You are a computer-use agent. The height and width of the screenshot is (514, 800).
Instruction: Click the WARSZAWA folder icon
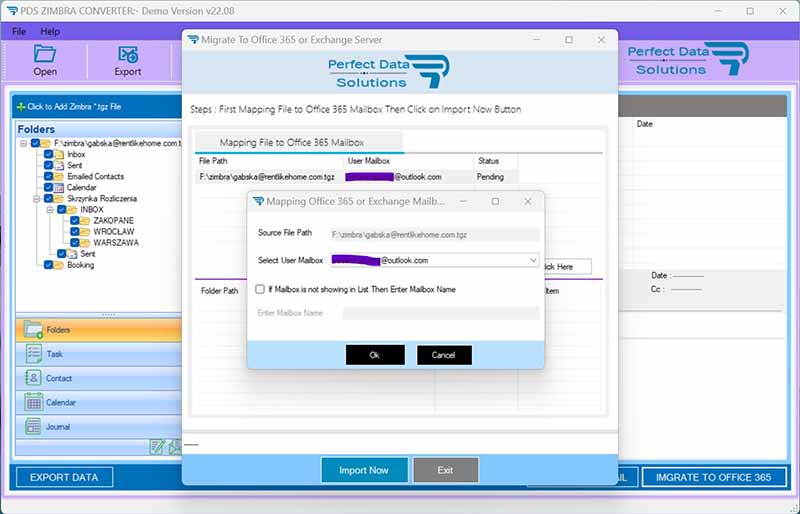click(85, 243)
